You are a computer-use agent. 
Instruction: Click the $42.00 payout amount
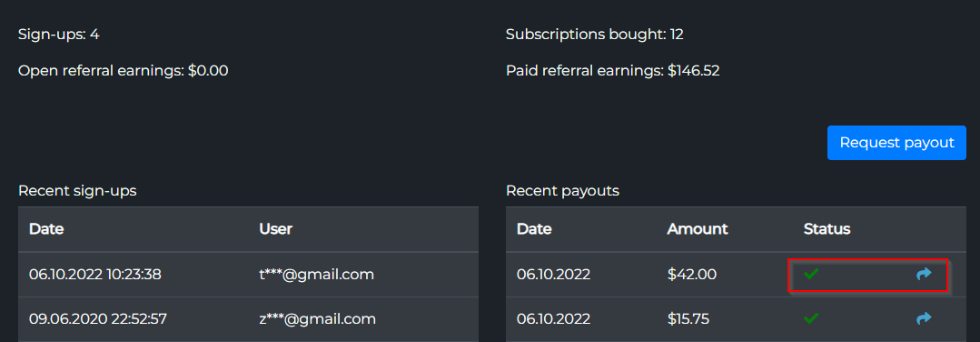[x=692, y=275]
